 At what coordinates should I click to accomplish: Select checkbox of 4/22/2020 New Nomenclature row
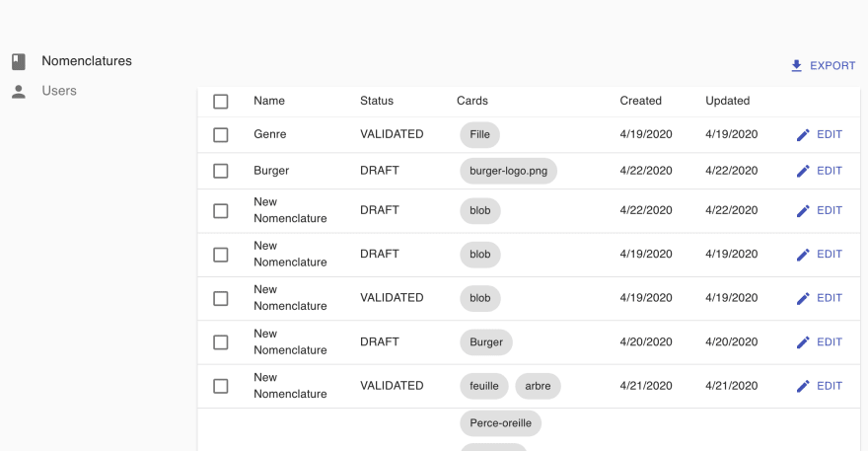tap(221, 210)
